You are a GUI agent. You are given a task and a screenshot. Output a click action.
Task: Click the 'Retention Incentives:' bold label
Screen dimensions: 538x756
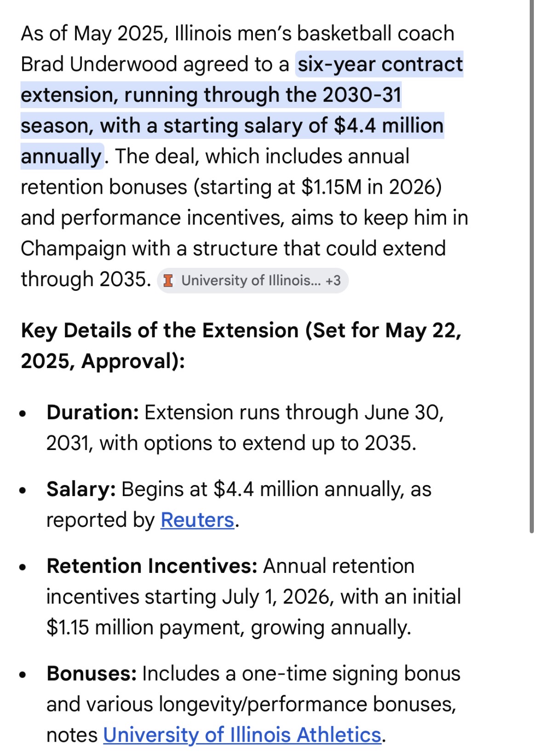152,566
